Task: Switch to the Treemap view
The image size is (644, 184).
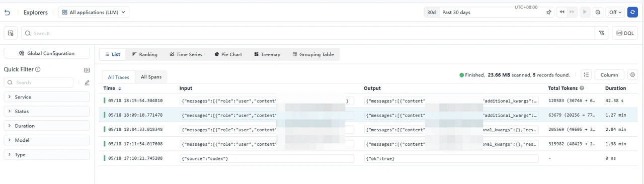Action: pyautogui.click(x=267, y=54)
